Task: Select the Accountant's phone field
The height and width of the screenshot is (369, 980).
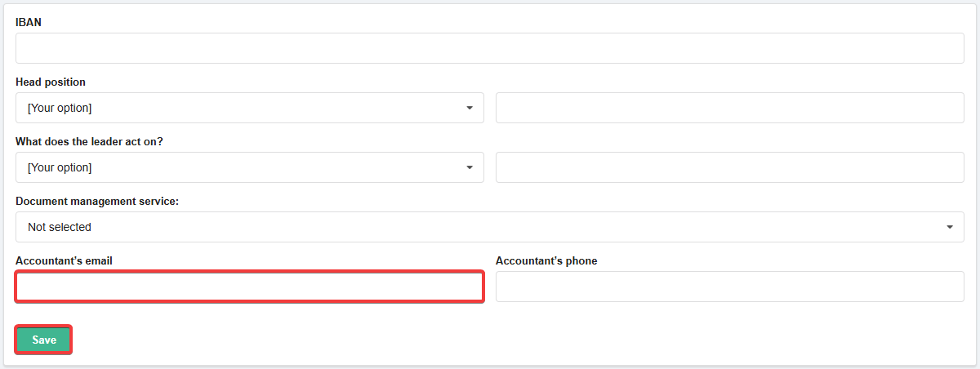Action: [x=729, y=287]
